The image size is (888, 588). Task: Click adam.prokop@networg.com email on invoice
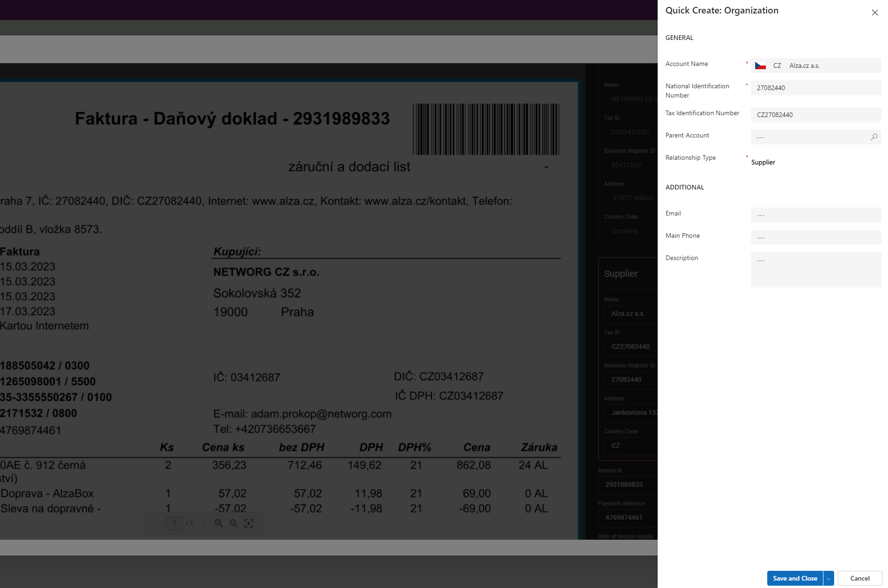coord(321,414)
